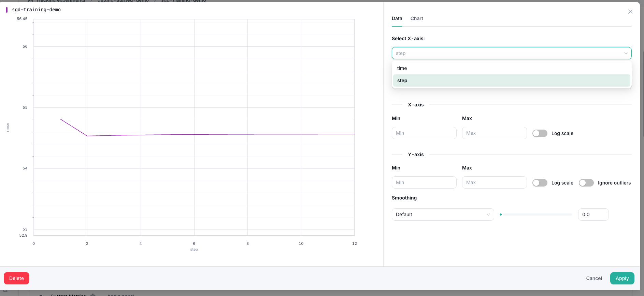Click the sgd-training-demo legend label
The height and width of the screenshot is (296, 644).
tap(36, 10)
